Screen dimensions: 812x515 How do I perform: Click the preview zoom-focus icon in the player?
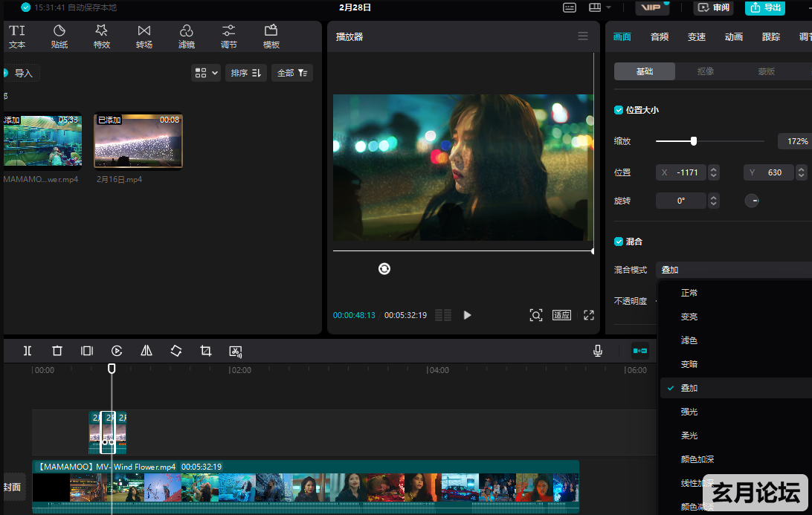click(536, 315)
